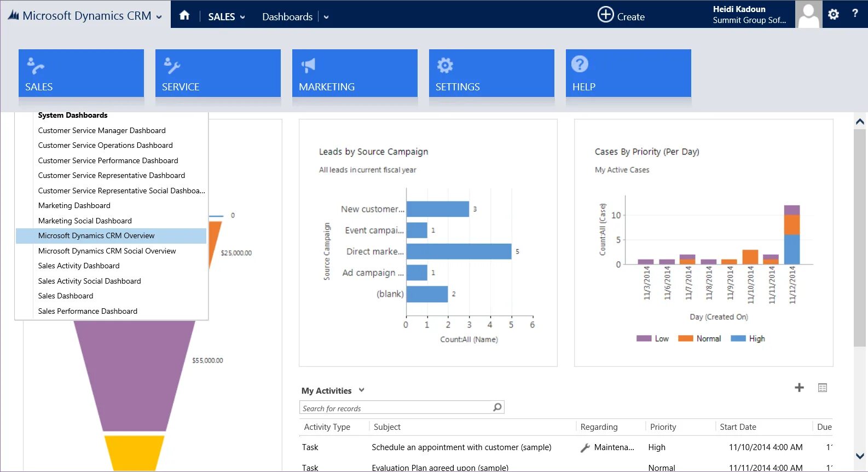Open the SALES tile
The height and width of the screenshot is (472, 868).
click(x=81, y=73)
